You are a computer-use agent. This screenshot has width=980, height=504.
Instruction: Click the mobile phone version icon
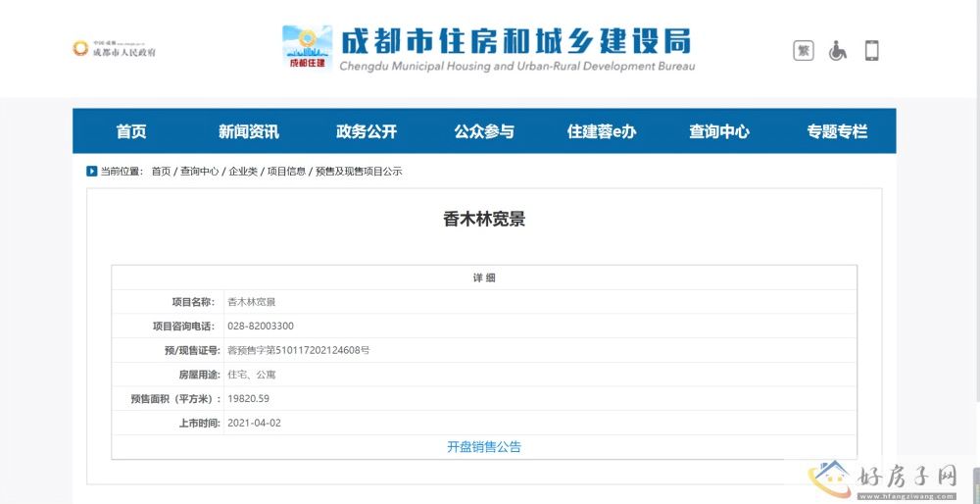click(871, 50)
